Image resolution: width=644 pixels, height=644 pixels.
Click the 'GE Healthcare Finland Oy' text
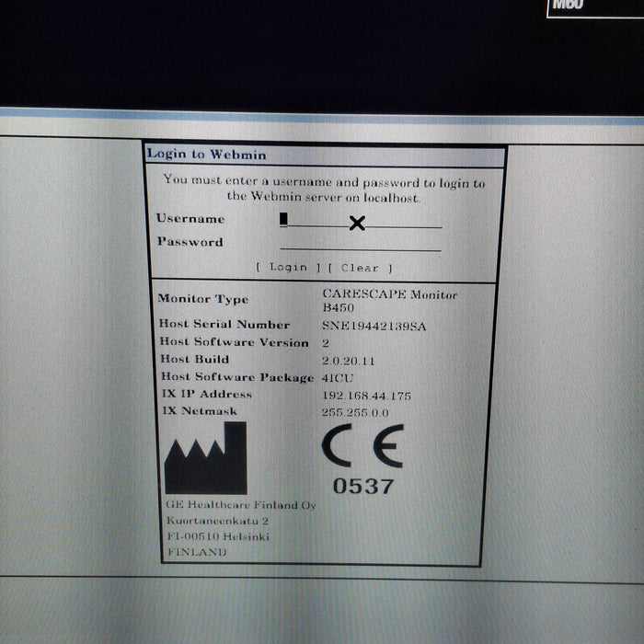click(241, 505)
